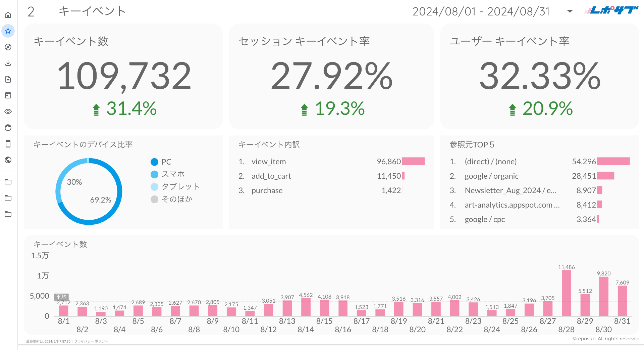Click the face icon in the sidebar
The height and width of the screenshot is (350, 644).
8,128
